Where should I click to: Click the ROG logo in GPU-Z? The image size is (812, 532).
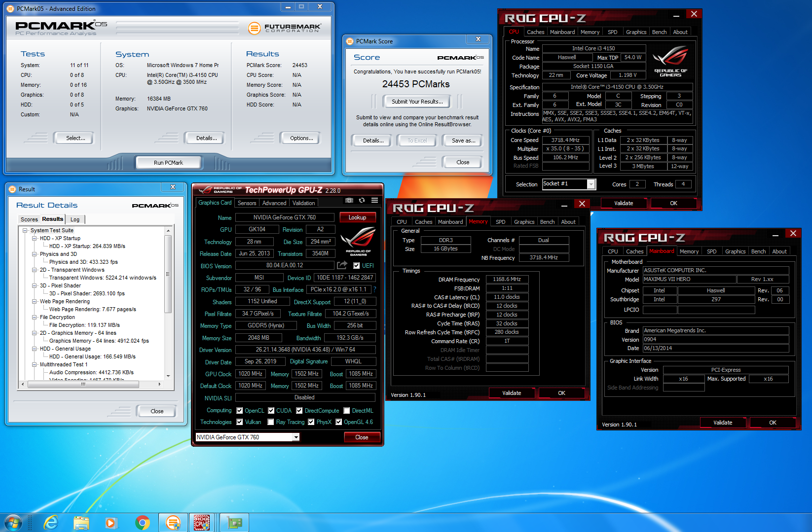click(358, 241)
